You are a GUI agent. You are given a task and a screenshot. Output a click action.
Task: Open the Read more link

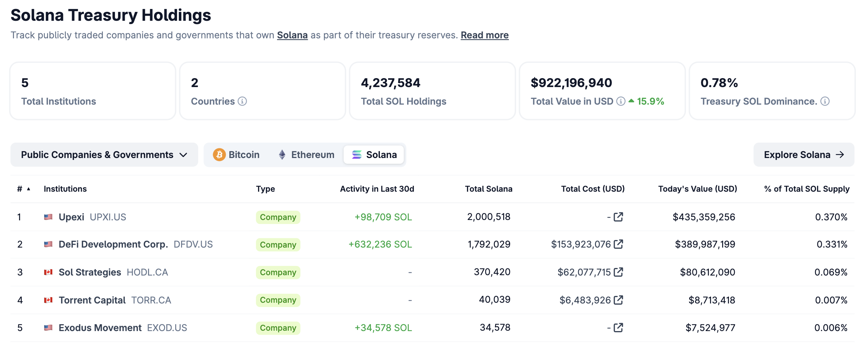click(485, 35)
